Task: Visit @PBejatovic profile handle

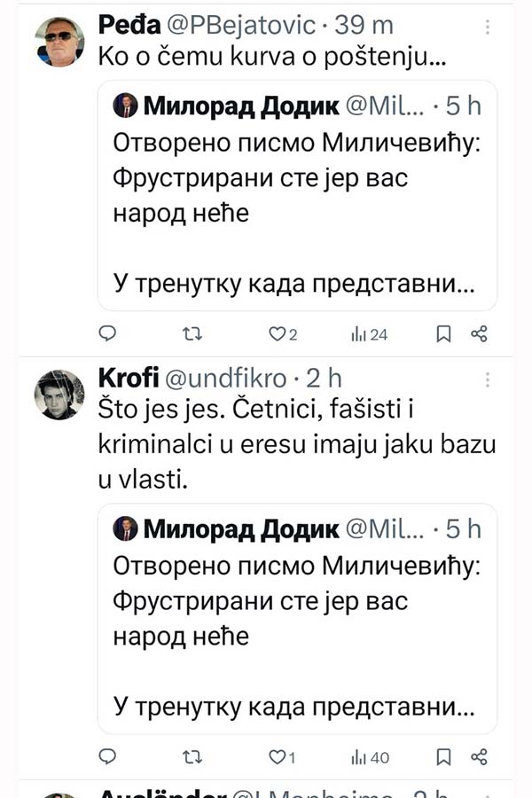Action: pos(241,26)
